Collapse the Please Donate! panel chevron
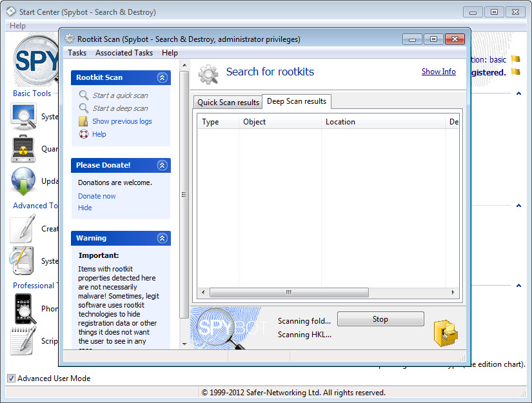Image resolution: width=532 pixels, height=403 pixels. pos(162,165)
